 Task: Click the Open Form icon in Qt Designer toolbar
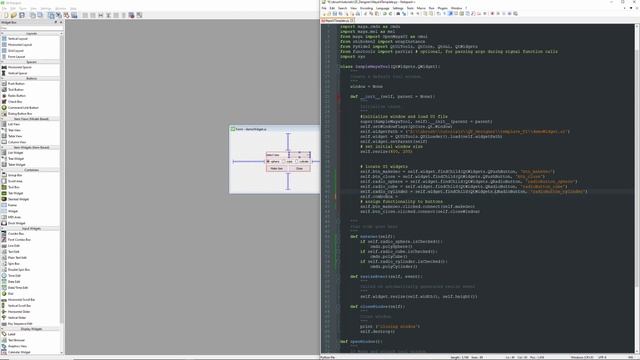(14, 15)
